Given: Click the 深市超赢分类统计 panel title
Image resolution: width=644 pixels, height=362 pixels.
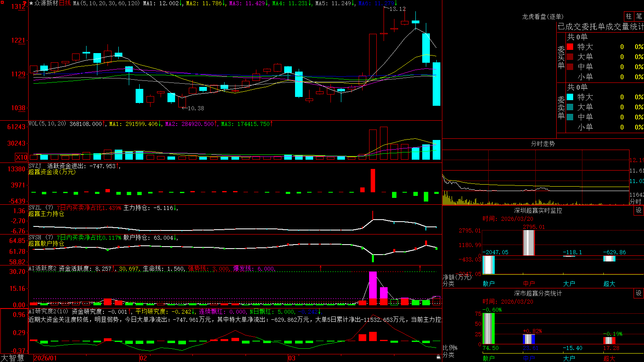Looking at the screenshot, I should click(x=538, y=293).
